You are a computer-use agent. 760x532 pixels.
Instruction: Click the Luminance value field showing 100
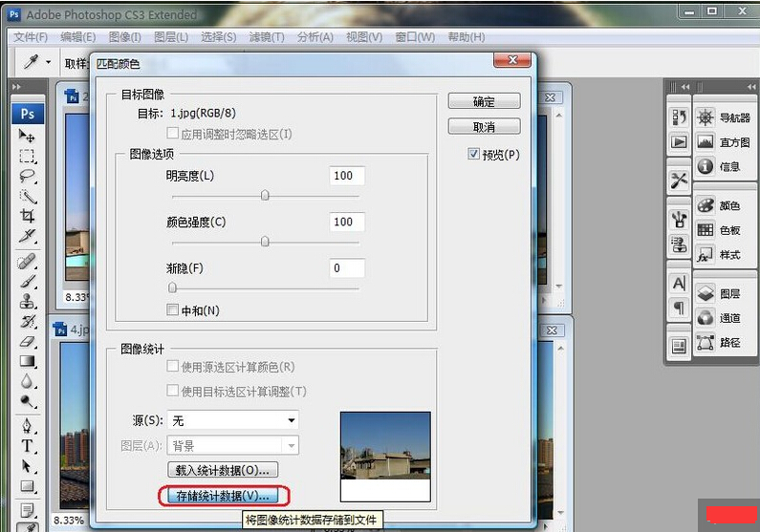click(347, 176)
